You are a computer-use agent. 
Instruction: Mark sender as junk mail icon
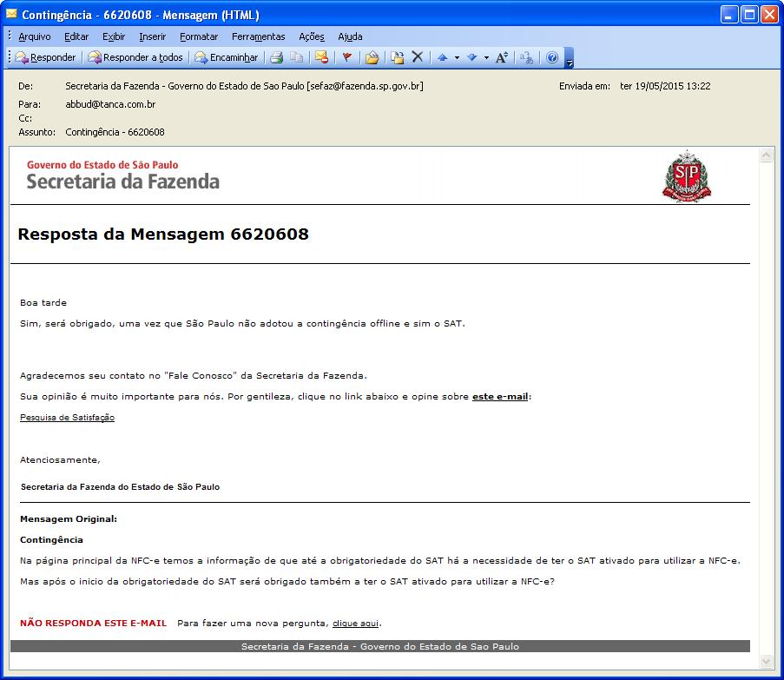322,57
